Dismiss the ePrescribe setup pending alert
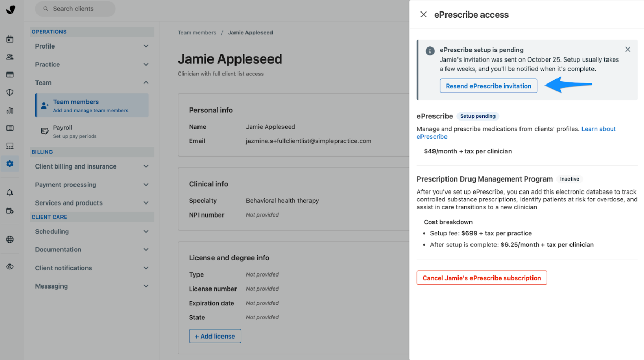This screenshot has width=644, height=360. (628, 50)
